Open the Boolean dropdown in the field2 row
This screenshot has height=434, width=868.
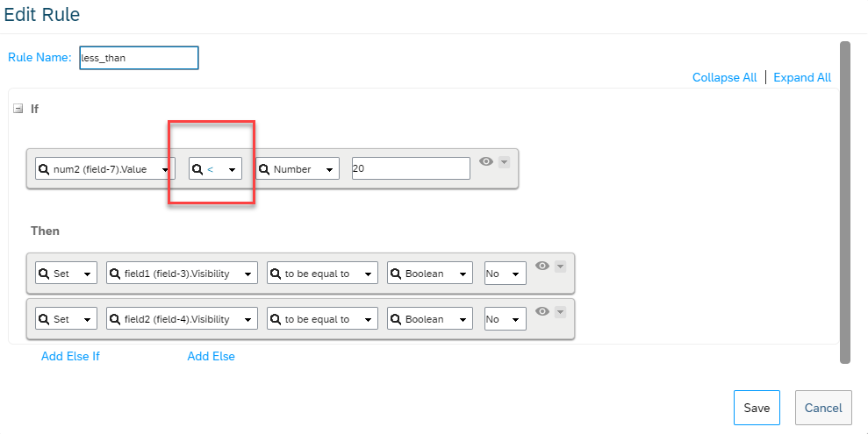[430, 318]
